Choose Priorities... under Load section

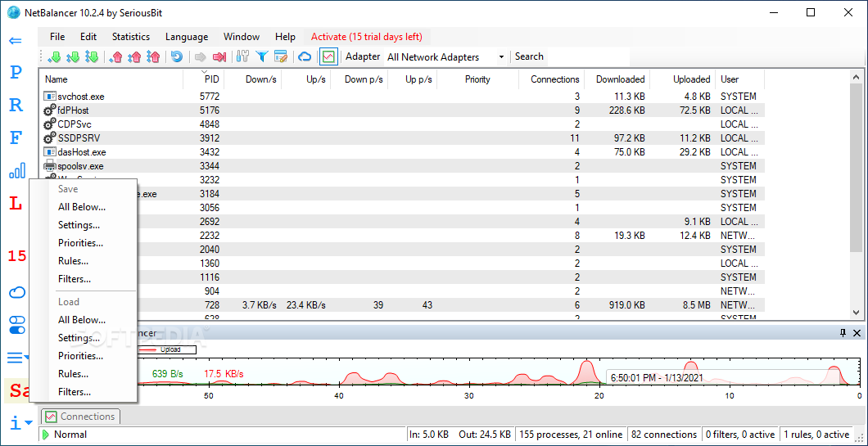[83, 356]
